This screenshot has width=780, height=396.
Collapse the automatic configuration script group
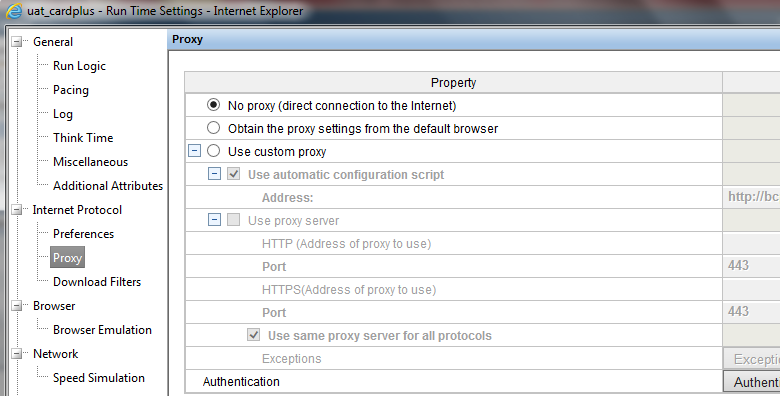pos(214,174)
